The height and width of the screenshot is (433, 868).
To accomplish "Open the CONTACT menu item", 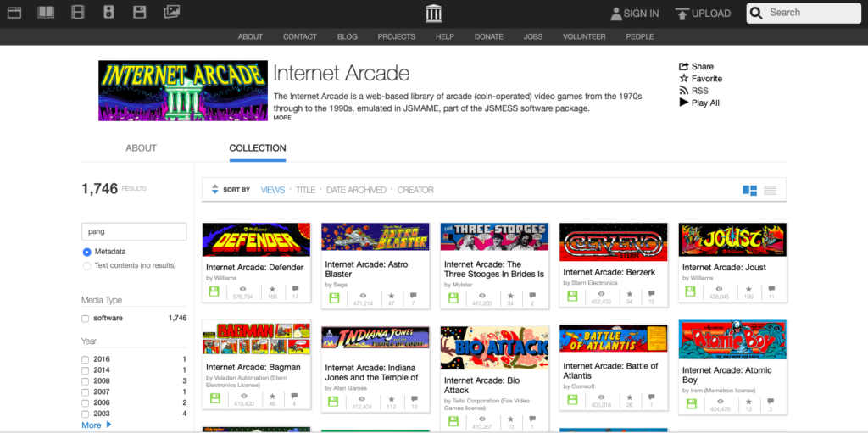I will pos(300,36).
